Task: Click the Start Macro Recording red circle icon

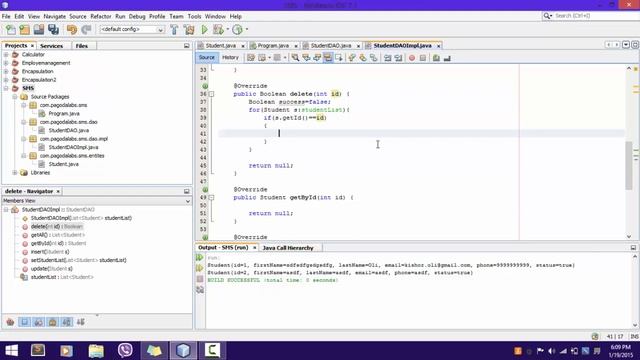Action: pos(412,58)
